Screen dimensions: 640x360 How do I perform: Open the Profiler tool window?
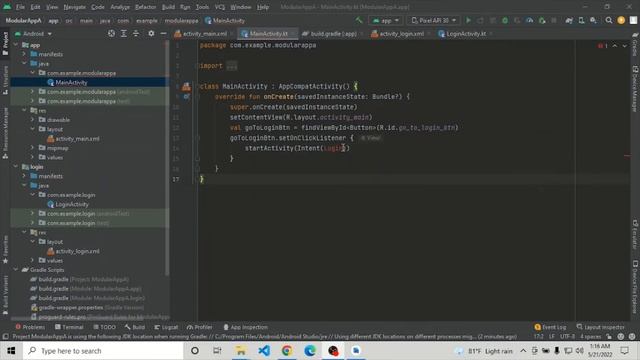tap(200, 327)
